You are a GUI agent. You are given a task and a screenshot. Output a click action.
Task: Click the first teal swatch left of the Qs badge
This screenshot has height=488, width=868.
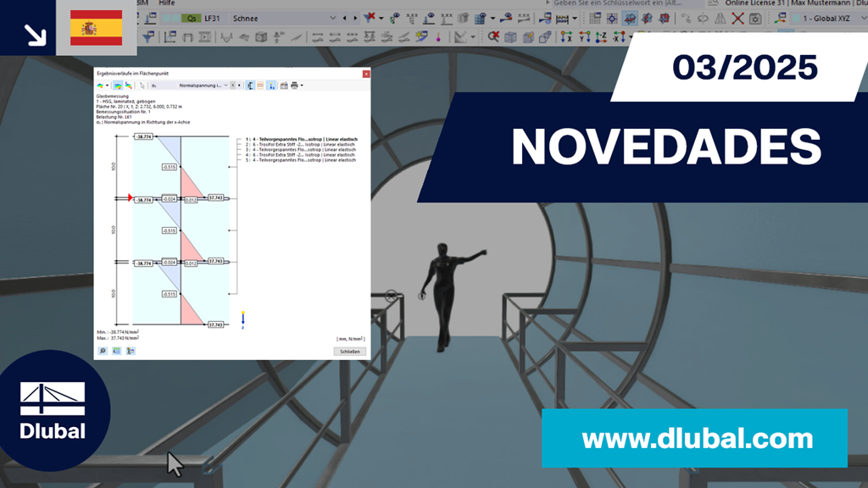pos(166,19)
